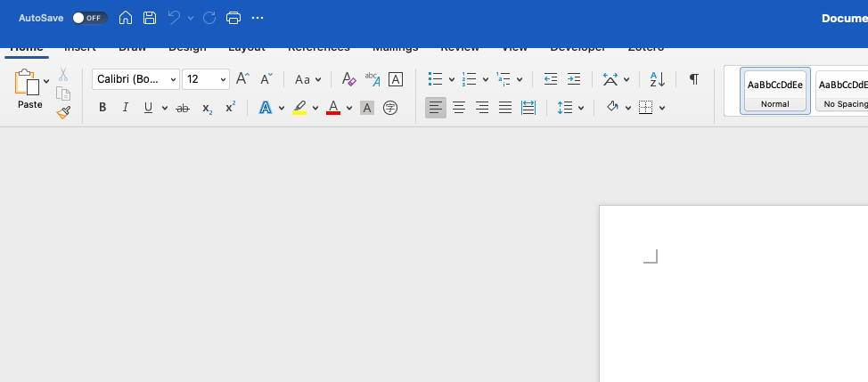Click the Asian Layout icon
This screenshot has width=868, height=382.
[x=610, y=79]
